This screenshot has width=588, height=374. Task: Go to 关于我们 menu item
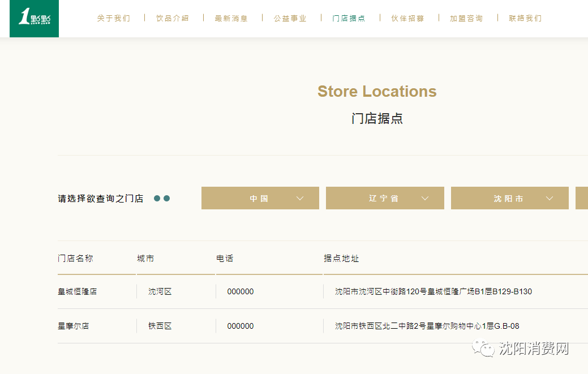114,18
